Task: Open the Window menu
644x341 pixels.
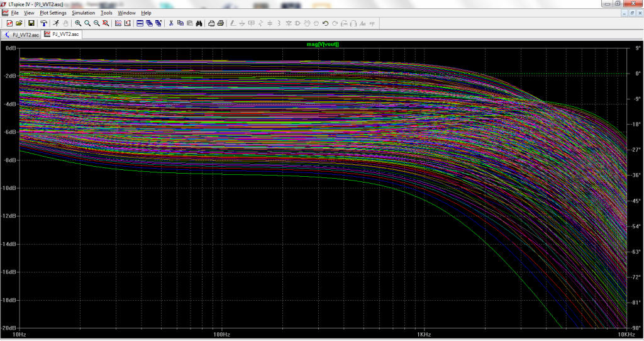Action: point(126,13)
